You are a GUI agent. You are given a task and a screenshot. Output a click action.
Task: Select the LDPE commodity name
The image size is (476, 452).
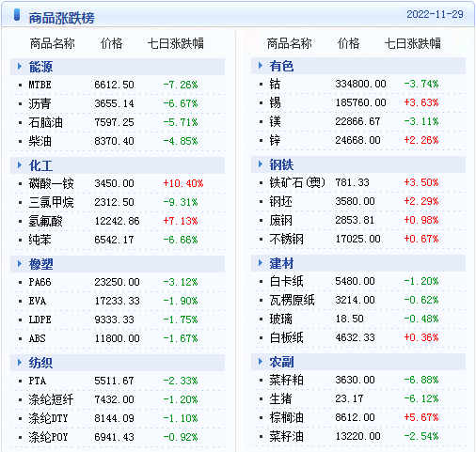click(x=40, y=320)
